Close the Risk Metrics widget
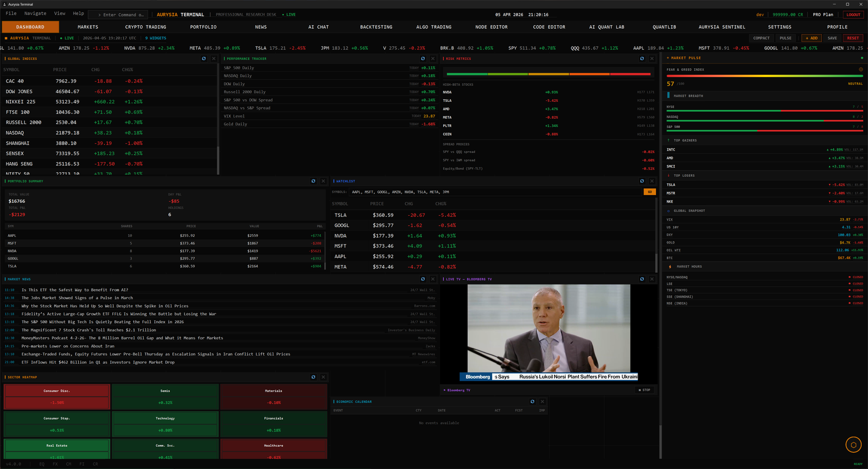Viewport: 868px width, 469px height. tap(652, 59)
